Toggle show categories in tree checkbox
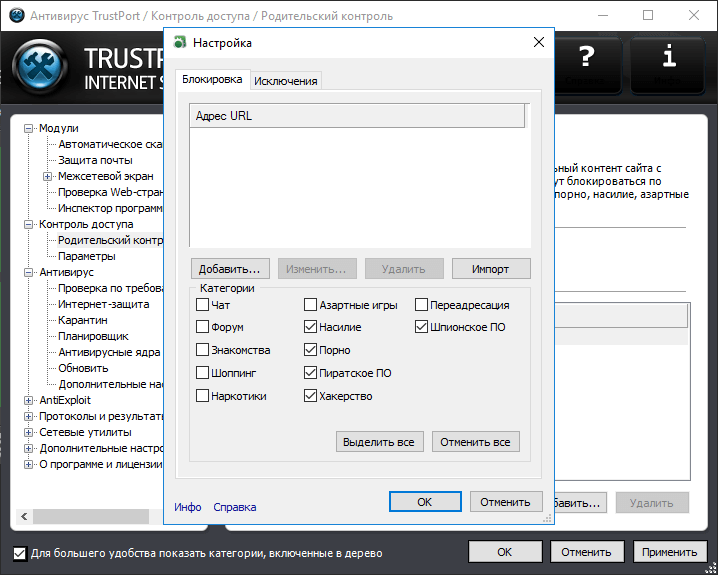The image size is (718, 575). coord(20,553)
